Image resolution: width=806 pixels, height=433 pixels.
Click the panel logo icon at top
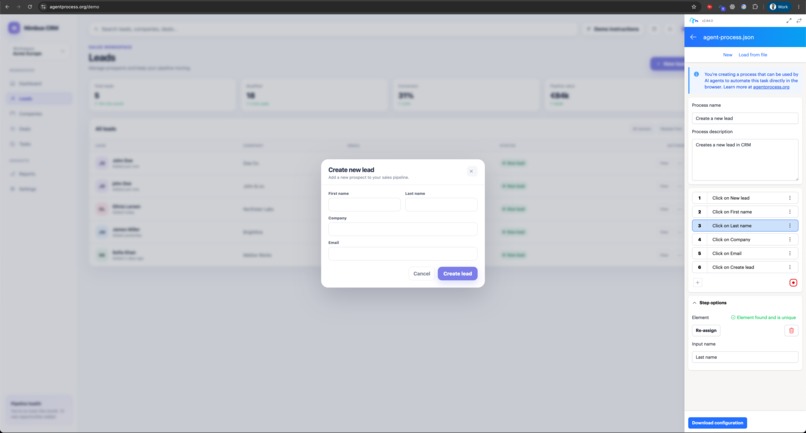click(x=694, y=21)
